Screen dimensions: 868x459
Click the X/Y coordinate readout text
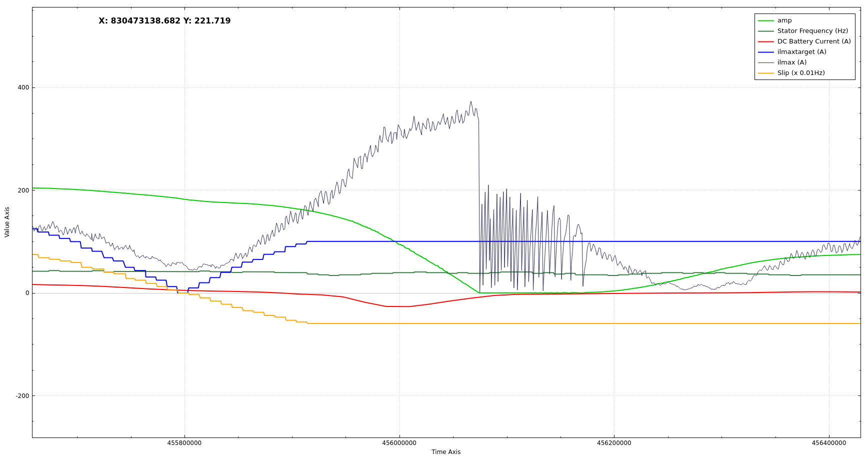[164, 21]
